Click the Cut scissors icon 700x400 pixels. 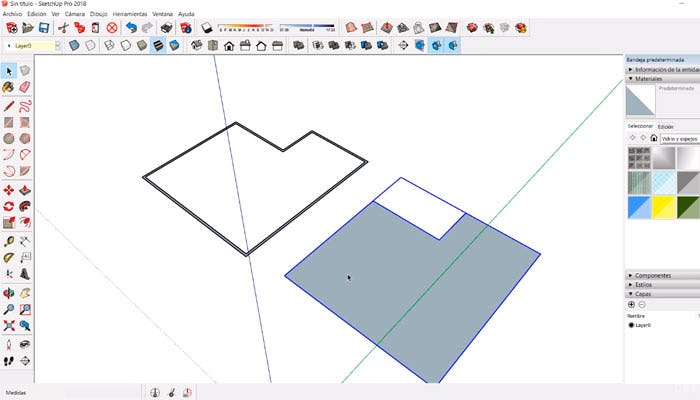(x=63, y=28)
